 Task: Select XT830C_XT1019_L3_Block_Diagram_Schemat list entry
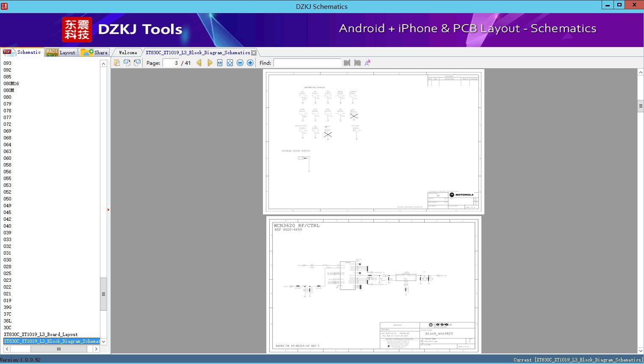pos(52,341)
